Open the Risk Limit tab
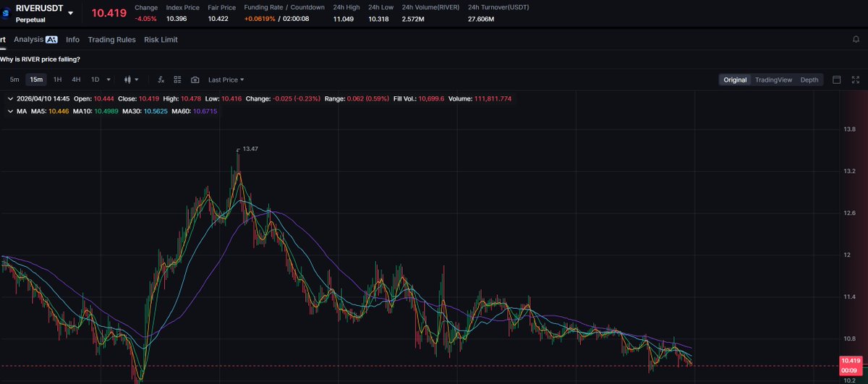868x384 pixels. pos(161,40)
